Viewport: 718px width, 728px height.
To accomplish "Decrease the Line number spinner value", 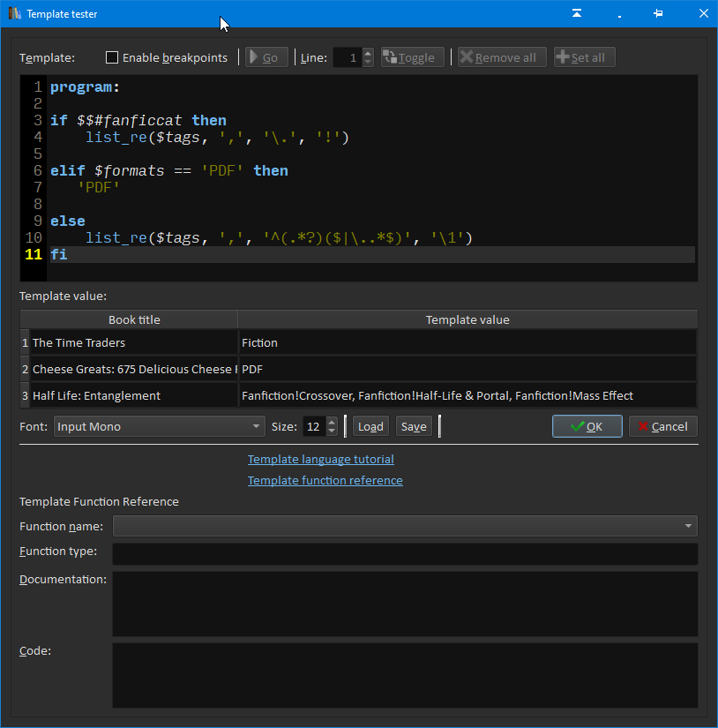I will 368,63.
